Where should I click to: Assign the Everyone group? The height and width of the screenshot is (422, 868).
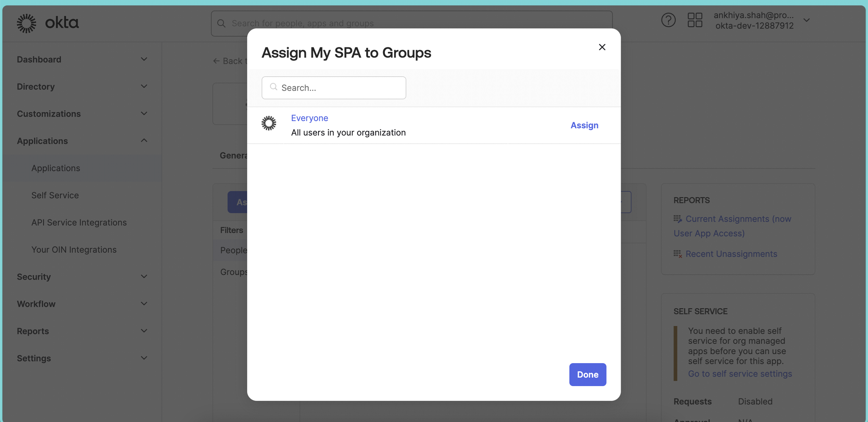pyautogui.click(x=584, y=125)
